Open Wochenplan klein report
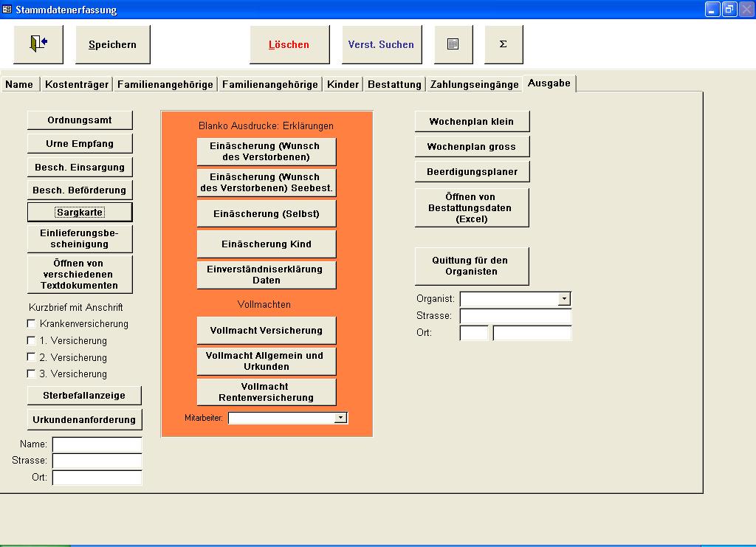The width and height of the screenshot is (756, 547). click(x=471, y=121)
